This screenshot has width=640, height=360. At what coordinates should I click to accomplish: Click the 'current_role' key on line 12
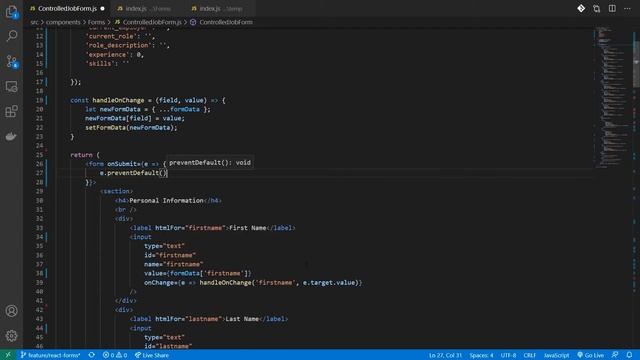[x=111, y=36]
